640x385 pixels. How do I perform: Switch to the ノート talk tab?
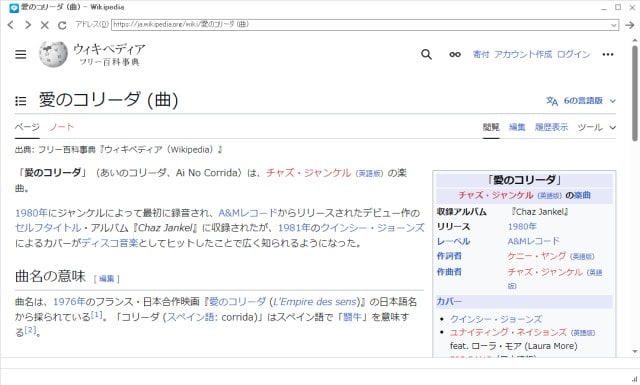pyautogui.click(x=62, y=127)
